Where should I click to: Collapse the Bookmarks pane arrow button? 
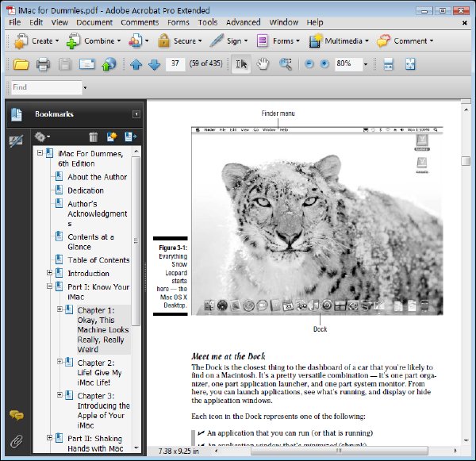point(136,114)
